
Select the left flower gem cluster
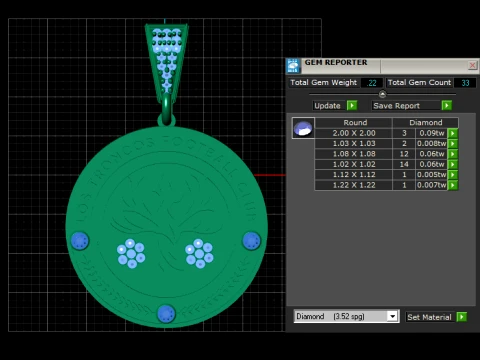pyautogui.click(x=131, y=254)
